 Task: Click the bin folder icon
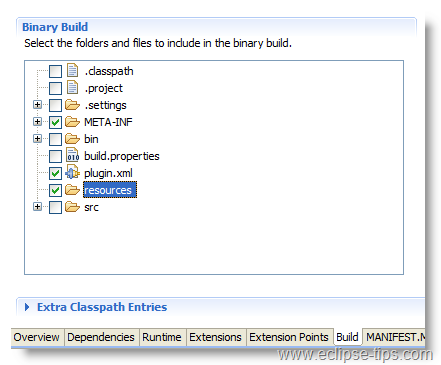(72, 139)
